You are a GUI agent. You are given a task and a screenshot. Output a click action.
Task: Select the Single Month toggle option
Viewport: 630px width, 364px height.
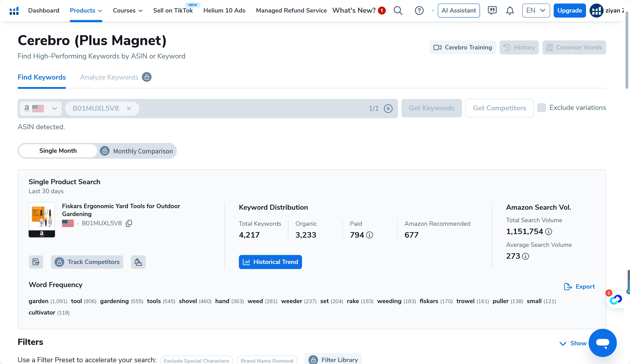point(58,151)
